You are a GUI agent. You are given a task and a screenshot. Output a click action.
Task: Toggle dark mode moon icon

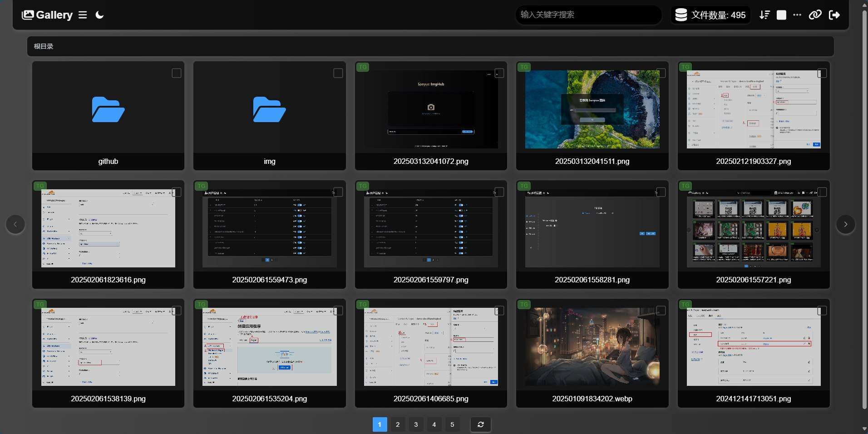coord(99,15)
